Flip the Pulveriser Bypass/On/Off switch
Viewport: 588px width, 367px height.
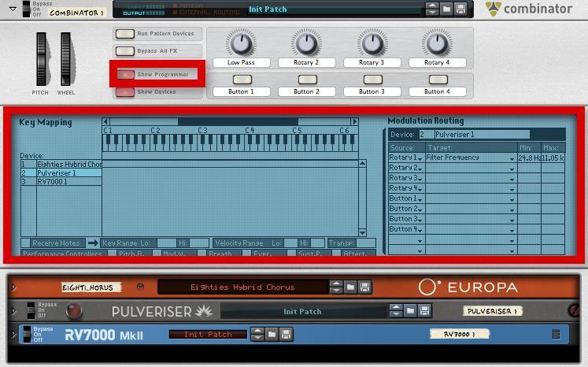[31, 310]
